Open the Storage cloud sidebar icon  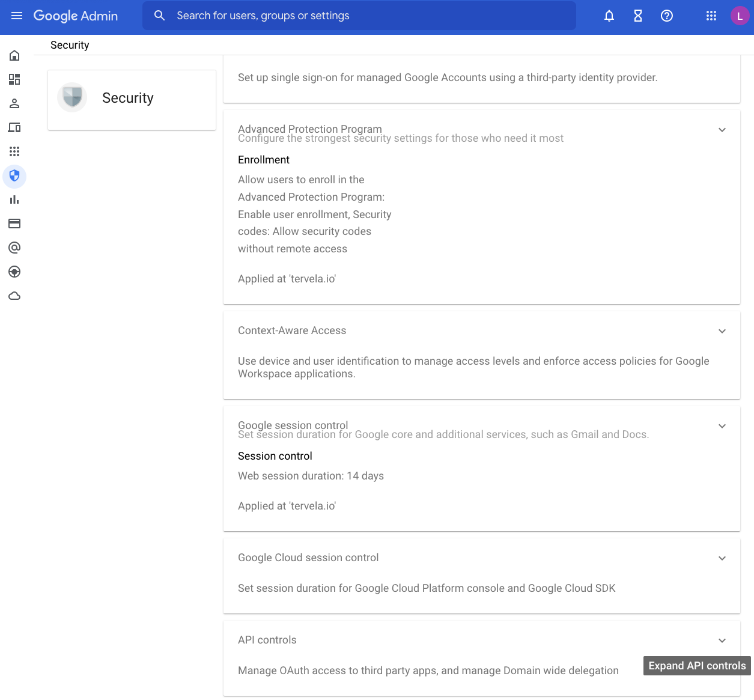point(14,296)
